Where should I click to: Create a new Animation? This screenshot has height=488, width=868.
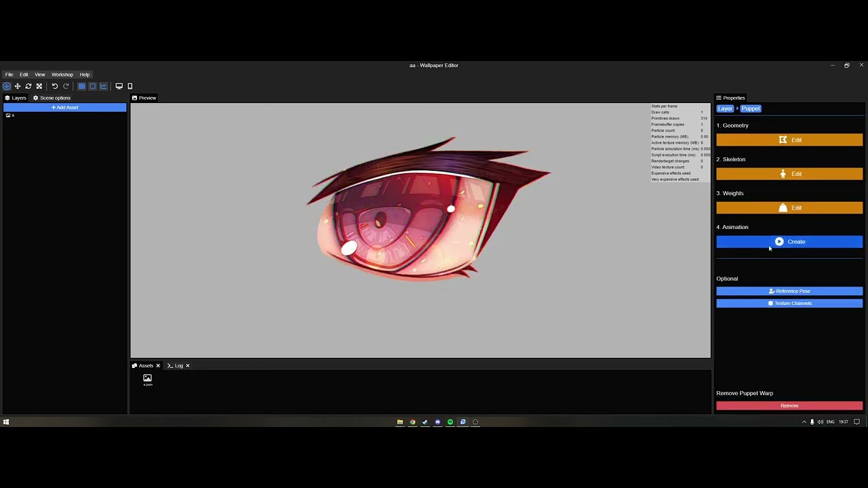click(x=789, y=241)
